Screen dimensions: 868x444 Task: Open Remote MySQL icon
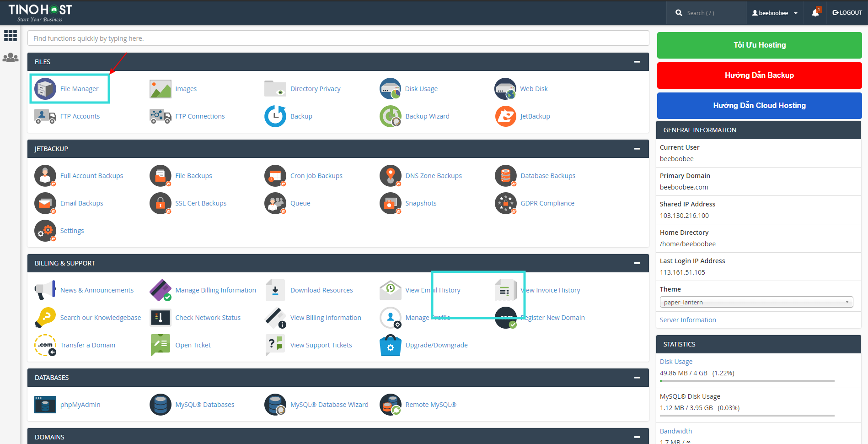(391, 405)
